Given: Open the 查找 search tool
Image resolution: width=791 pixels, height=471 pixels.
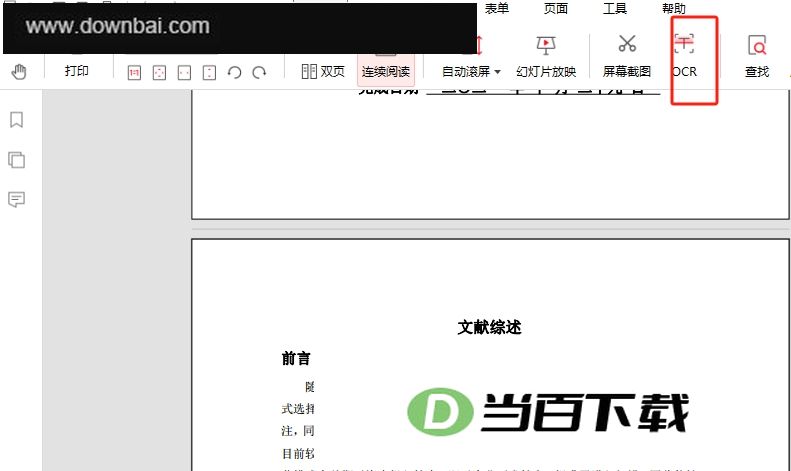Looking at the screenshot, I should (x=757, y=57).
